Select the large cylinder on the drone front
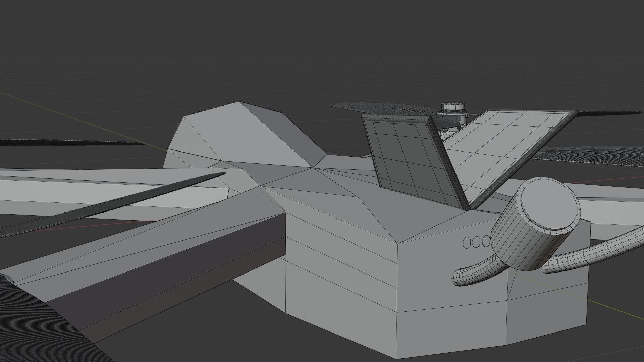The width and height of the screenshot is (644, 362). 536,223
